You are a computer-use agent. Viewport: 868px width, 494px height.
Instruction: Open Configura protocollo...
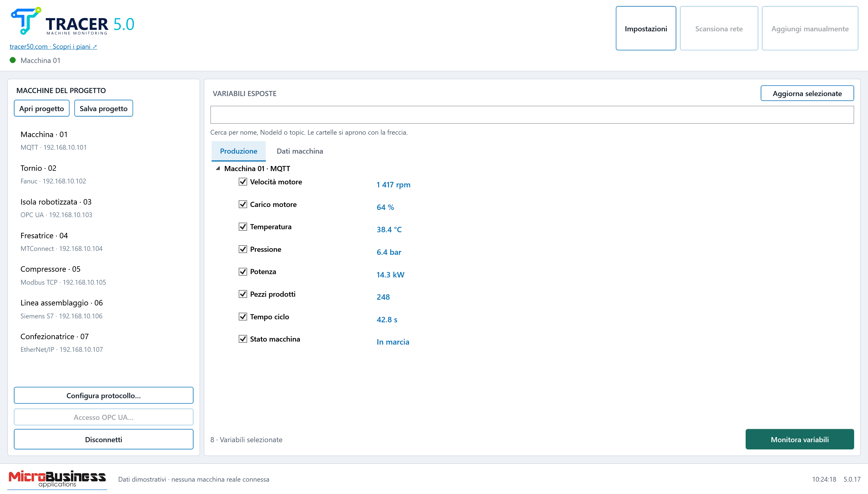[x=104, y=396]
